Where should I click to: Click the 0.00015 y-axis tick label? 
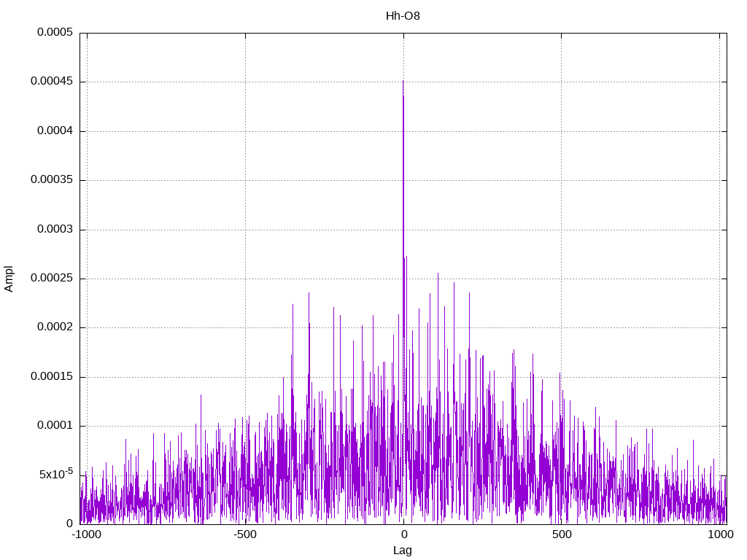tap(52, 376)
